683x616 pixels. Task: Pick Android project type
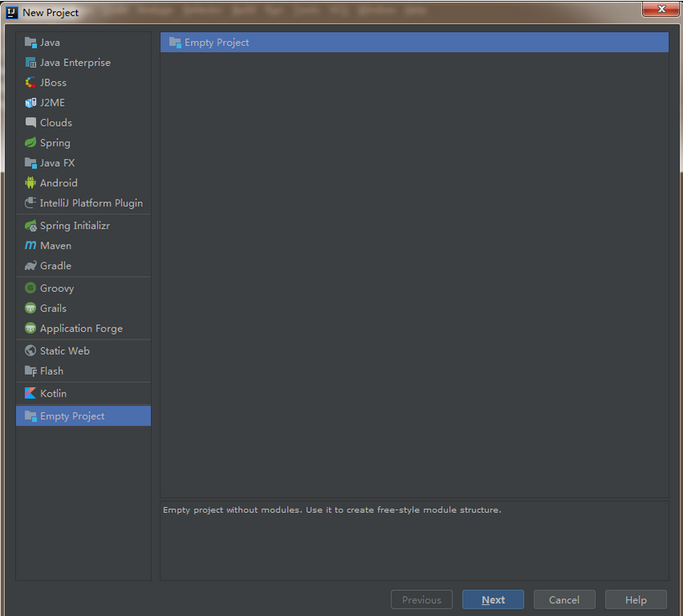click(x=83, y=183)
